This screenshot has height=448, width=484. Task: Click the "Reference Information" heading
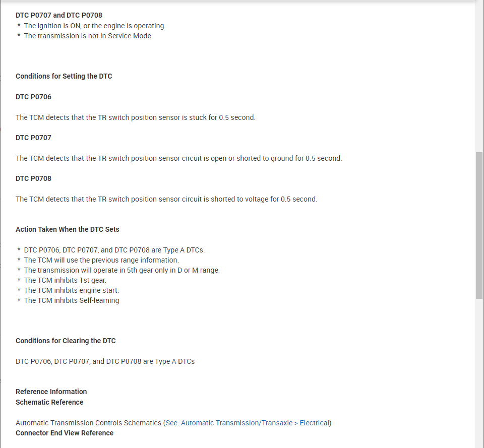51,392
